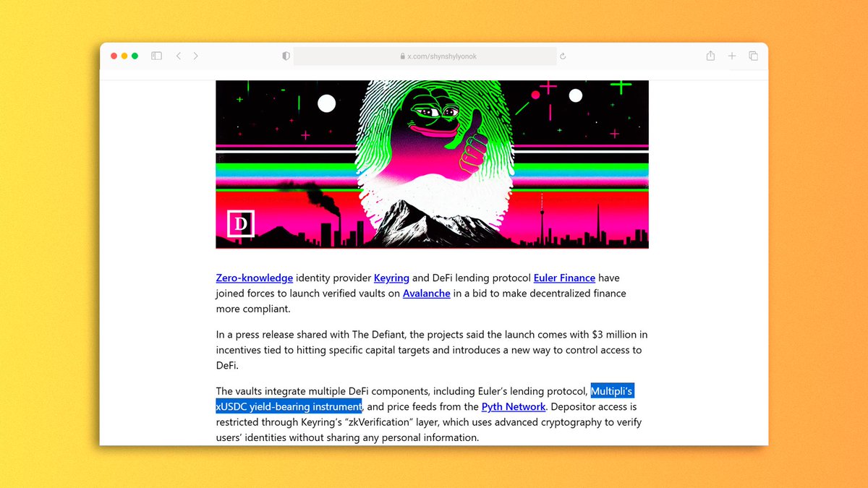Go forward with the right arrow
Image resolution: width=868 pixels, height=488 pixels.
point(195,56)
